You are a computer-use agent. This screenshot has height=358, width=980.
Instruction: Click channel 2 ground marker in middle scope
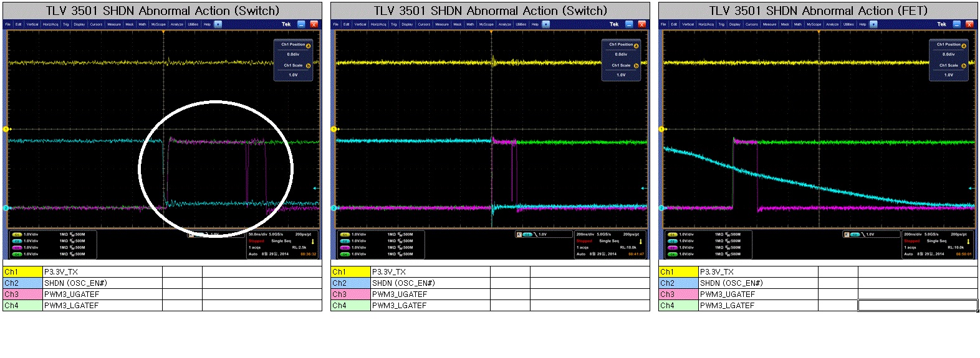[334, 208]
